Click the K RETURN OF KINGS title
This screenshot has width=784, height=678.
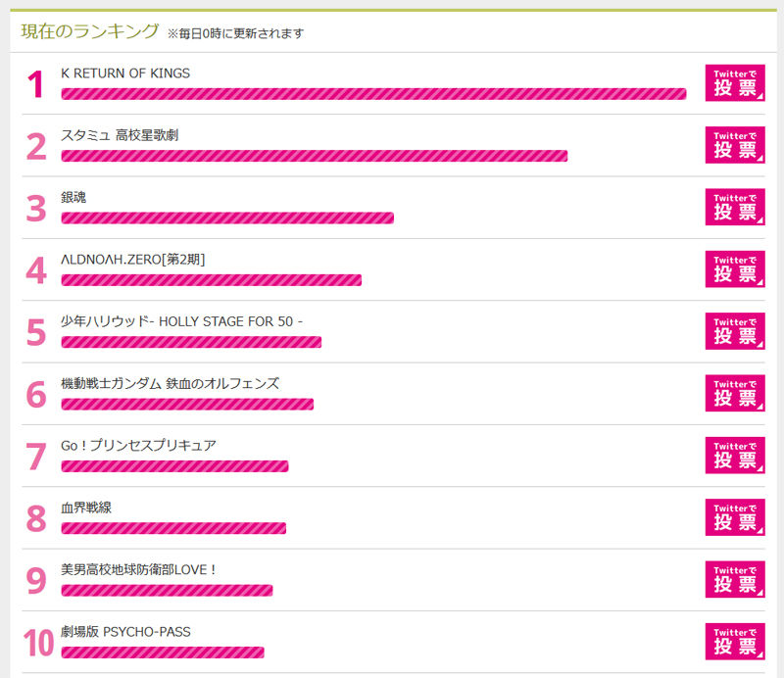pyautogui.click(x=125, y=73)
